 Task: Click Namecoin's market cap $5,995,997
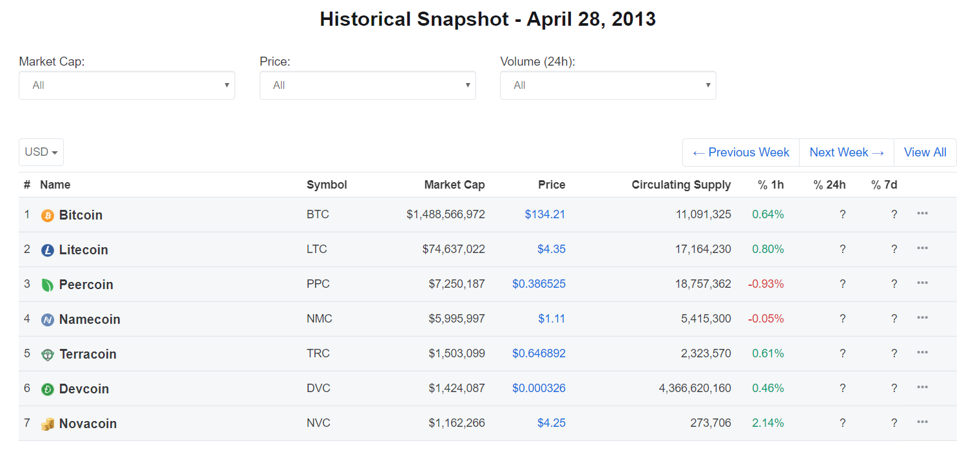coord(457,319)
